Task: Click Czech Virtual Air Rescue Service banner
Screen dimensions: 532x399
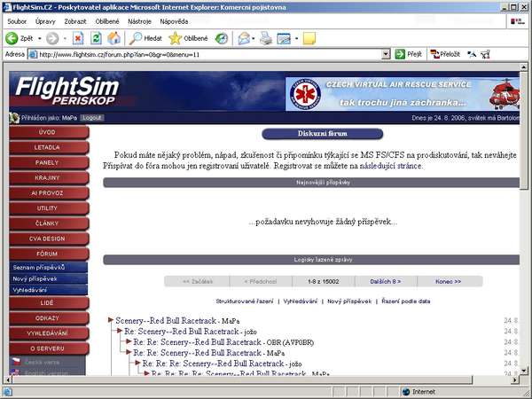Action: (x=403, y=94)
